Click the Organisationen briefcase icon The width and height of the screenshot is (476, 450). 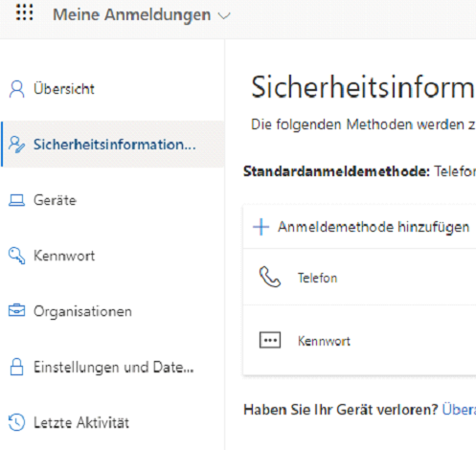coord(16,310)
